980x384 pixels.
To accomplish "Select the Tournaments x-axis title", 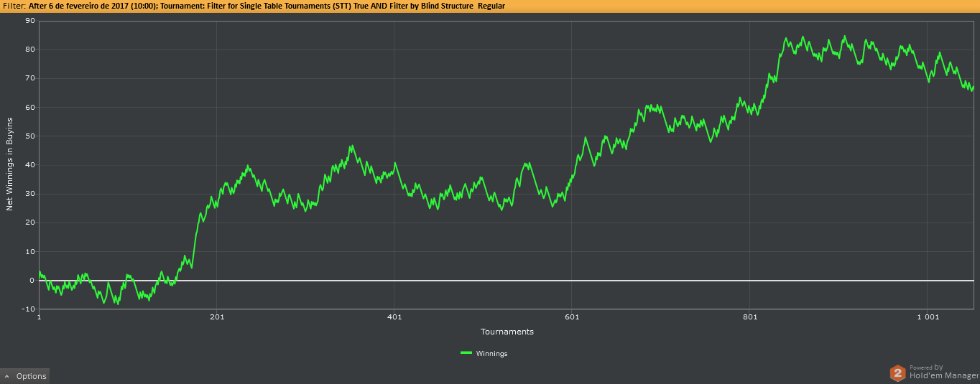I will pos(507,332).
